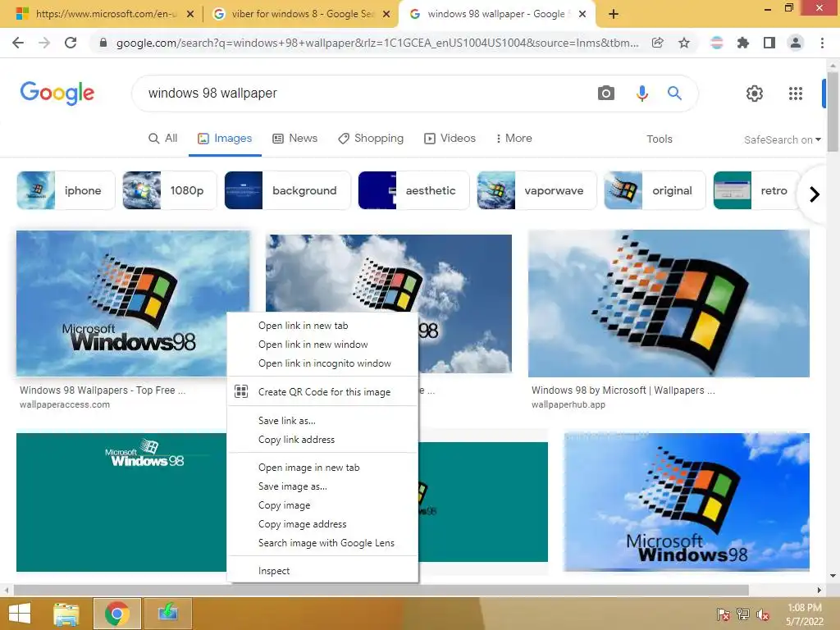840x630 pixels.
Task: Choose Create QR Code for this image
Action: point(322,392)
